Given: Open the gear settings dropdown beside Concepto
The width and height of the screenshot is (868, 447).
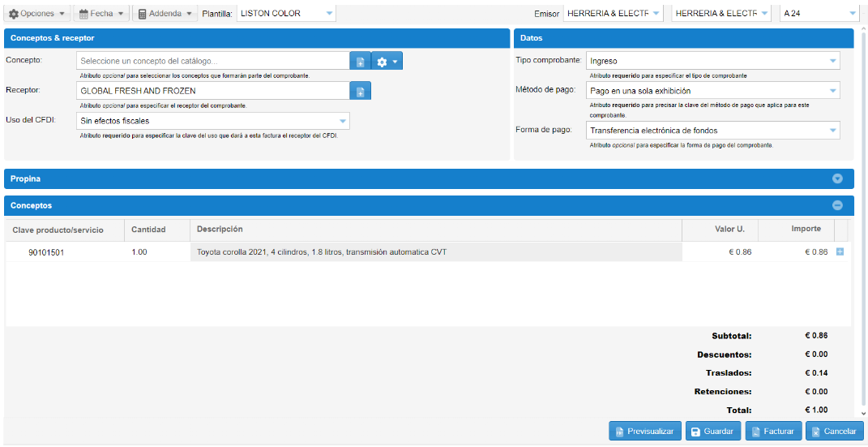Looking at the screenshot, I should click(x=387, y=62).
